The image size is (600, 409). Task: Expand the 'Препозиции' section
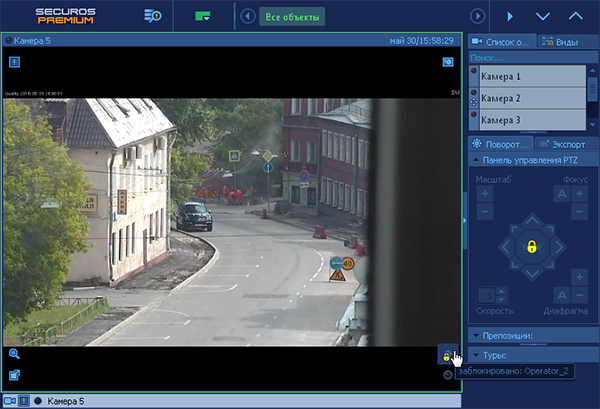[x=532, y=336]
